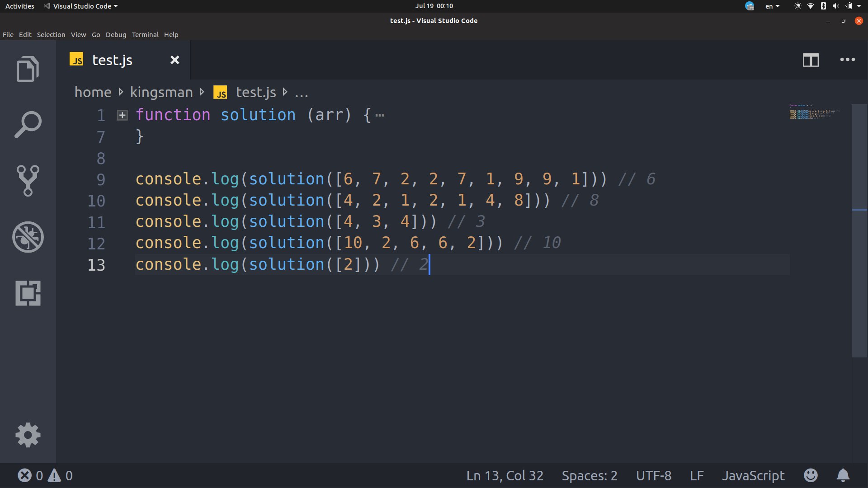Image resolution: width=868 pixels, height=488 pixels.
Task: Click the Split Editor Right icon
Action: click(x=811, y=60)
